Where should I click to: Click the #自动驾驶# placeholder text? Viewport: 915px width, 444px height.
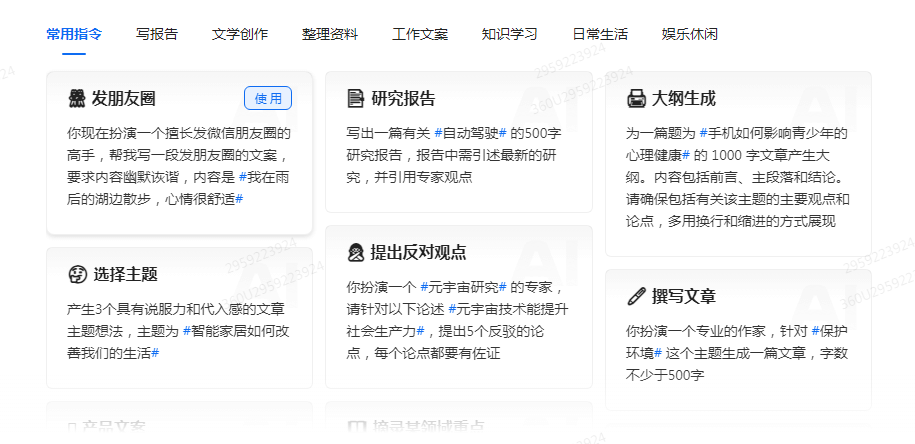(x=470, y=133)
